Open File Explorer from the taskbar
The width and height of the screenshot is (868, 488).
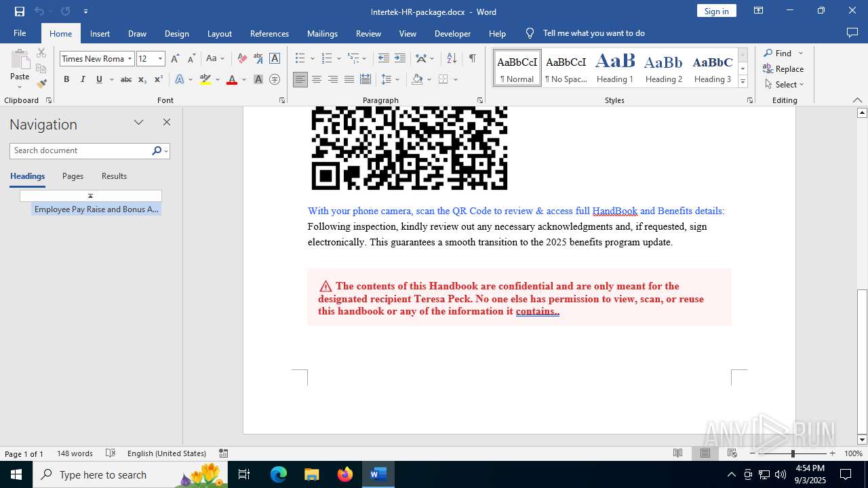tap(312, 474)
